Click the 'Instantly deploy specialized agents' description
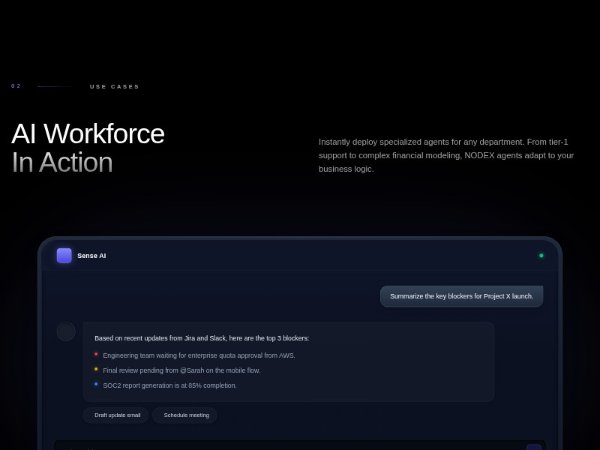Image resolution: width=600 pixels, height=450 pixels. pos(446,155)
